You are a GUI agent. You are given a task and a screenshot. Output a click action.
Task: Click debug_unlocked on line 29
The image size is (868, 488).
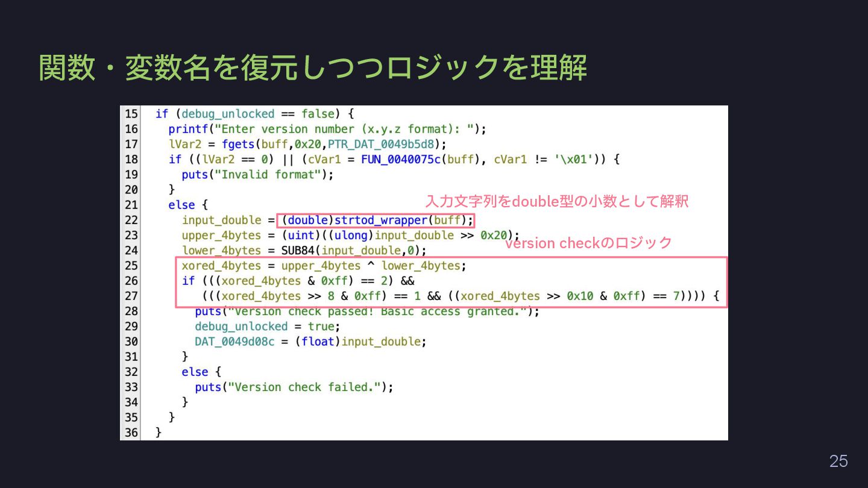[x=241, y=326]
